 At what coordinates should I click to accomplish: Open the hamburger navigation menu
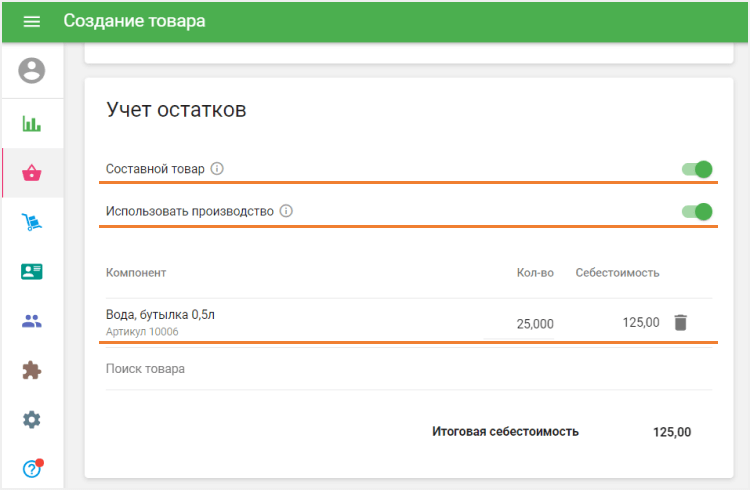tap(32, 21)
